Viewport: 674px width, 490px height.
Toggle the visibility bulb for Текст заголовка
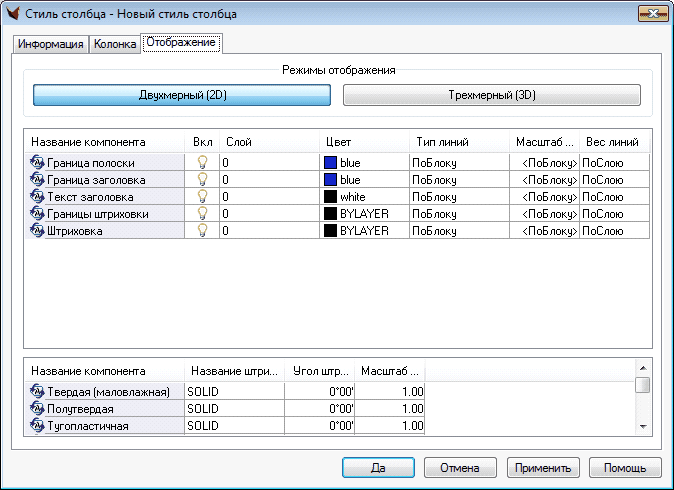coord(202,196)
